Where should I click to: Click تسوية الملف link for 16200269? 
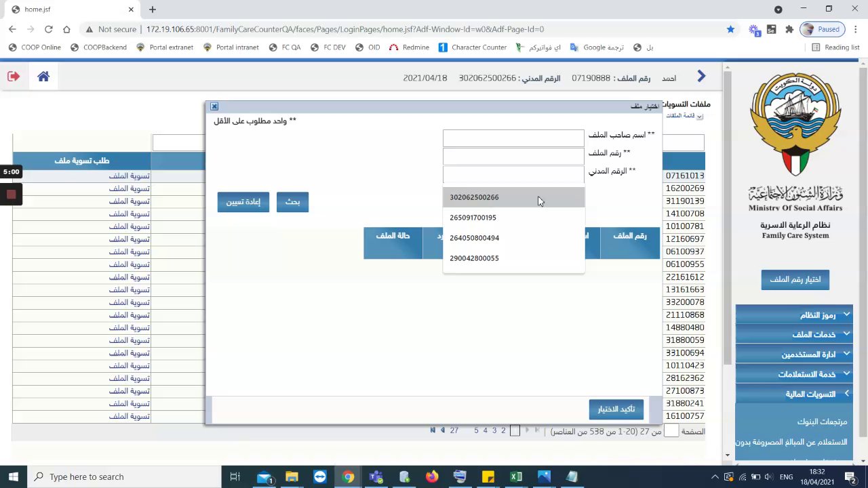pyautogui.click(x=130, y=188)
